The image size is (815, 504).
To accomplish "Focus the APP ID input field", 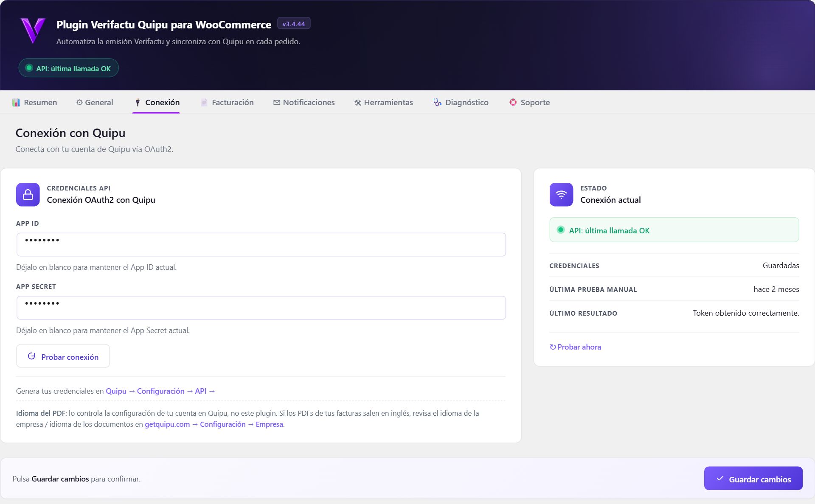I will [x=261, y=244].
